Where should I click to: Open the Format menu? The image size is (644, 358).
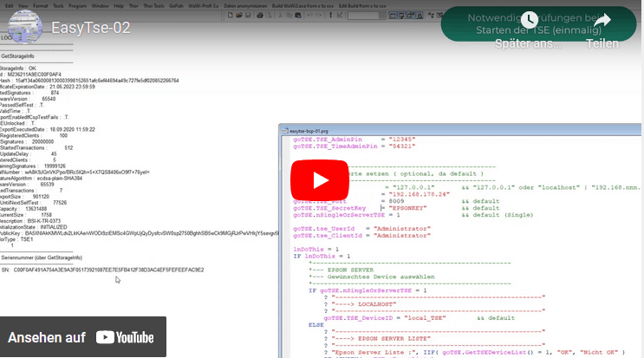click(40, 6)
